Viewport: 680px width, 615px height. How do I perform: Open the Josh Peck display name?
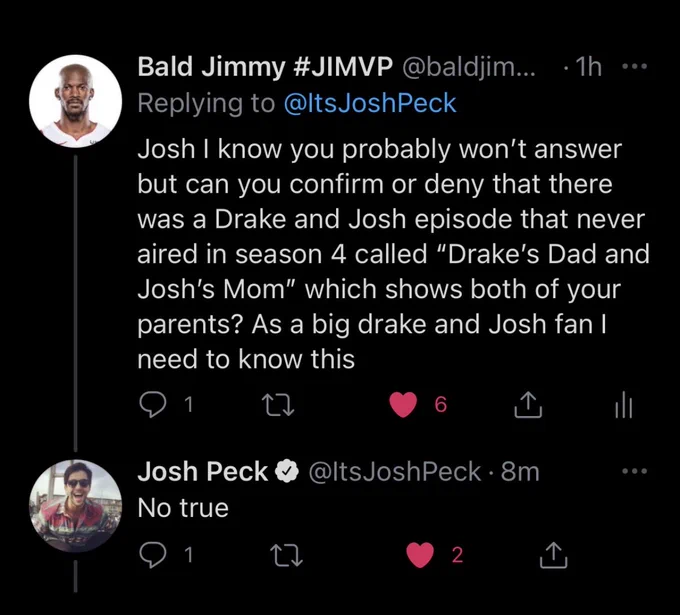[x=203, y=471]
